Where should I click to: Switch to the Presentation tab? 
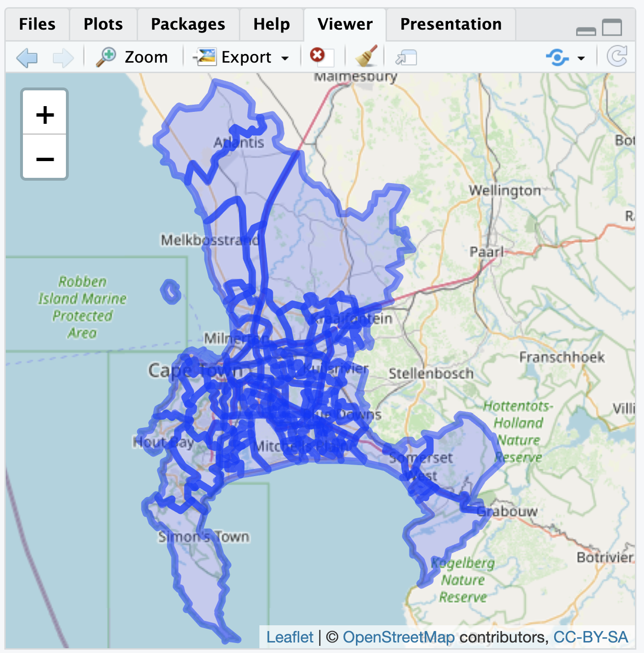pyautogui.click(x=450, y=24)
